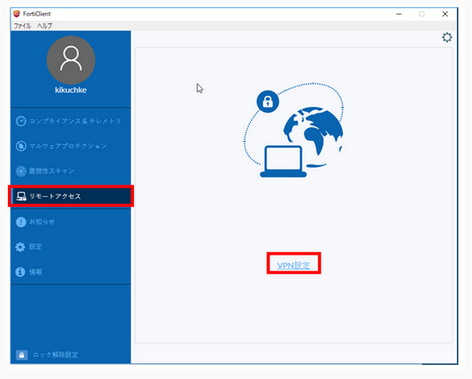Click the sidebar settings gear icon

pos(20,247)
